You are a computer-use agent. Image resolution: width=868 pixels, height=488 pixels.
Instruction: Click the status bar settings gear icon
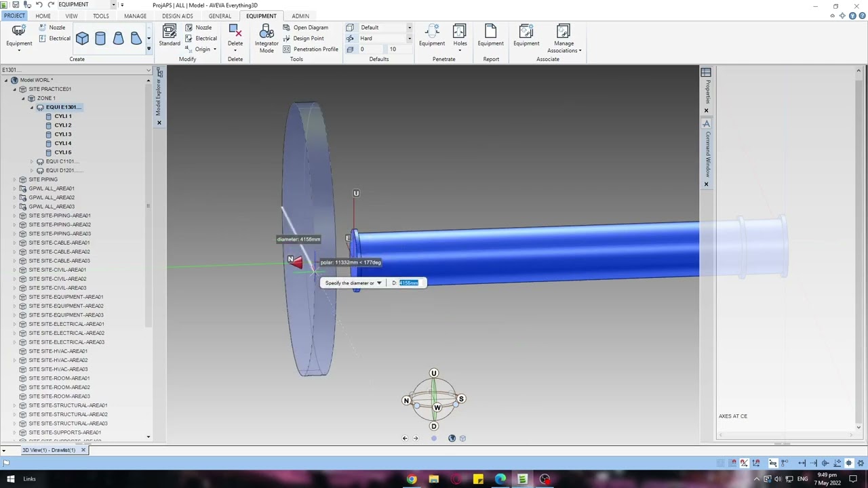[x=859, y=463]
